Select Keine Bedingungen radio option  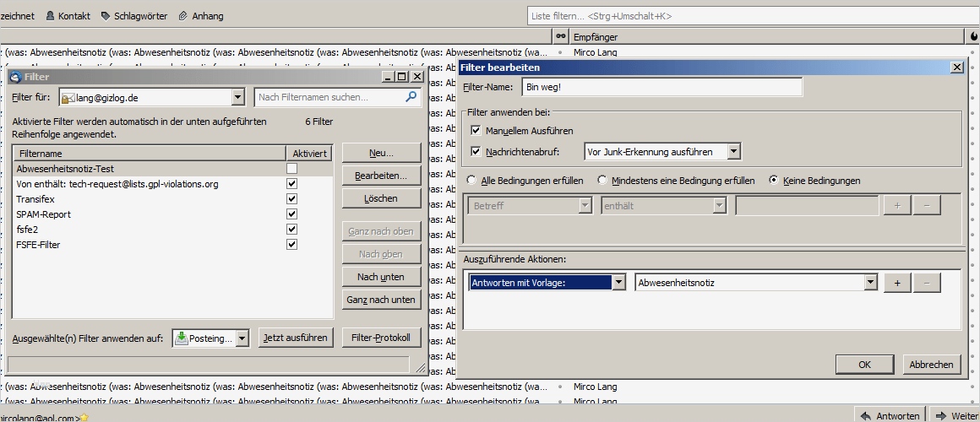tap(774, 181)
